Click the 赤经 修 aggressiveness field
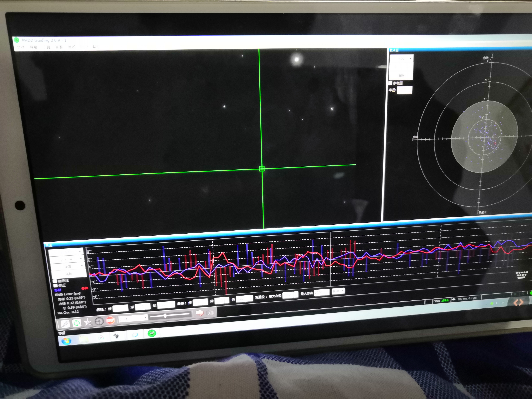The width and height of the screenshot is (532, 399). point(121,308)
